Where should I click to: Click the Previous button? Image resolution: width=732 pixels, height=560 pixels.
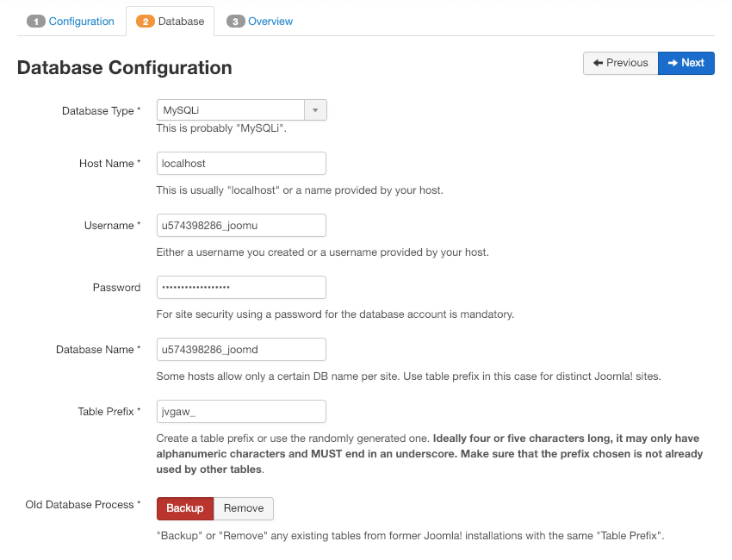coord(620,63)
